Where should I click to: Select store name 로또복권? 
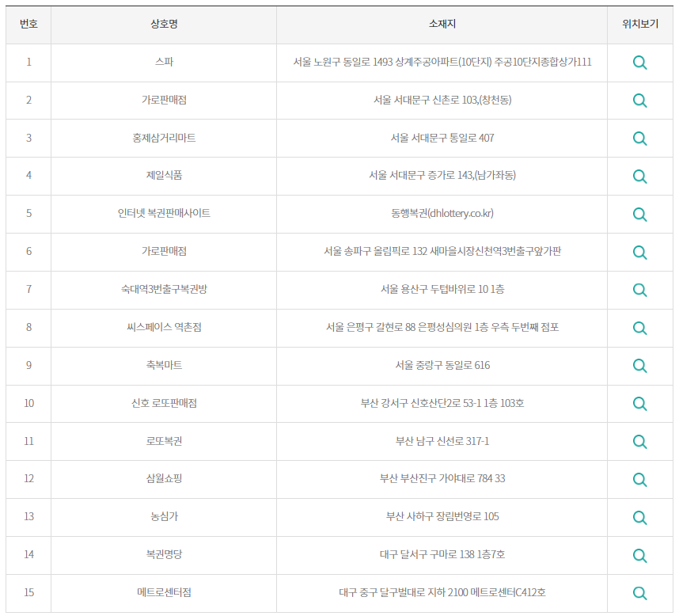[x=164, y=441]
